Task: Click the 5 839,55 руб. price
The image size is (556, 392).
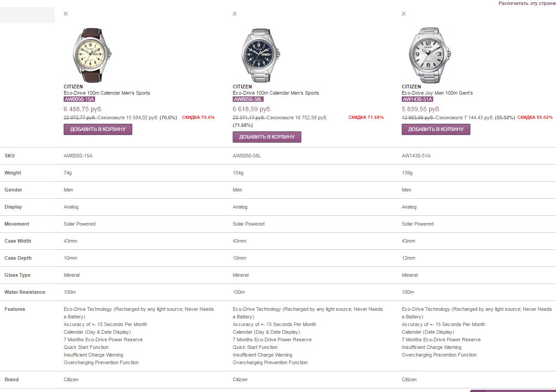Action: point(421,109)
